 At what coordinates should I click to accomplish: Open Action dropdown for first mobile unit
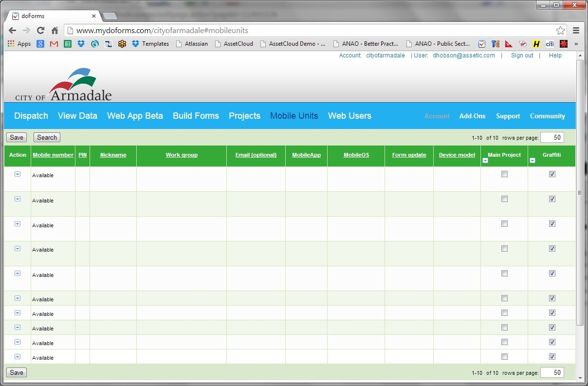(x=18, y=174)
